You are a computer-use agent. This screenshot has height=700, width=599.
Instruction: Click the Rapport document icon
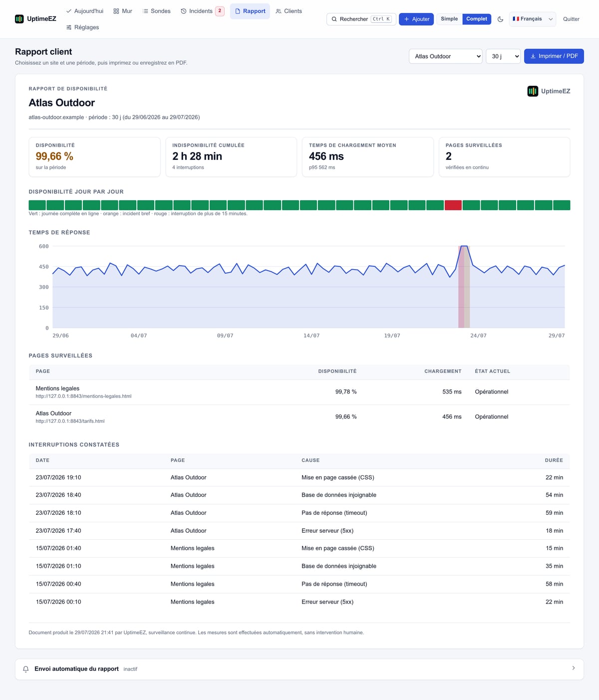pos(238,11)
